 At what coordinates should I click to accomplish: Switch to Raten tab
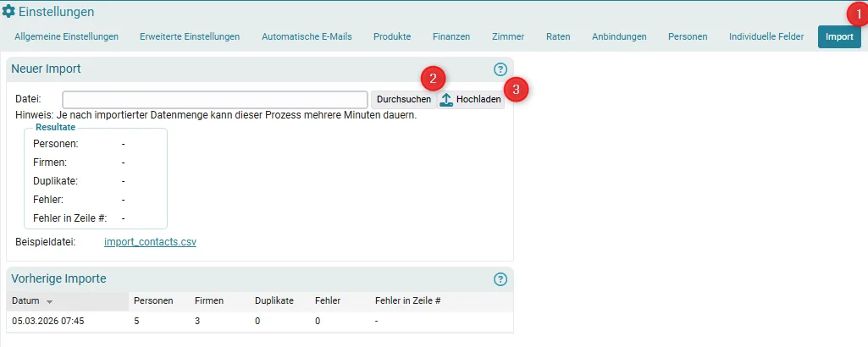(x=558, y=36)
